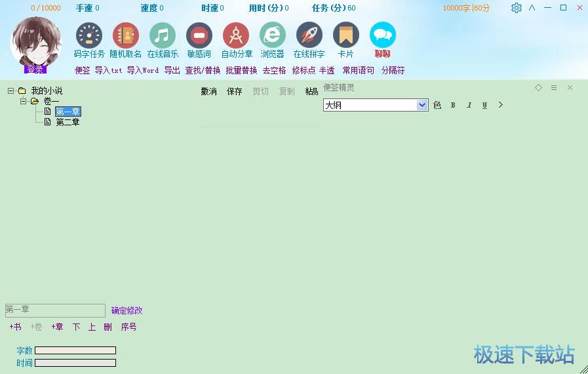Click 导入txt menu item
The image size is (588, 374).
[108, 70]
